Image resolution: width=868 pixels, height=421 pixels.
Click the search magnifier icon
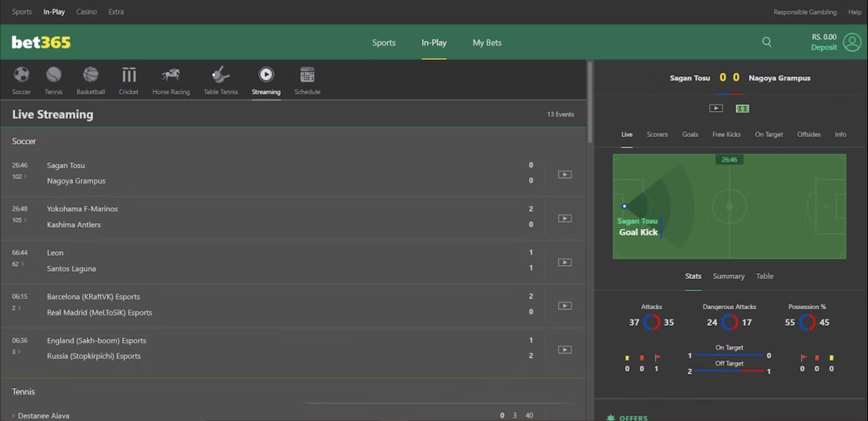(766, 42)
